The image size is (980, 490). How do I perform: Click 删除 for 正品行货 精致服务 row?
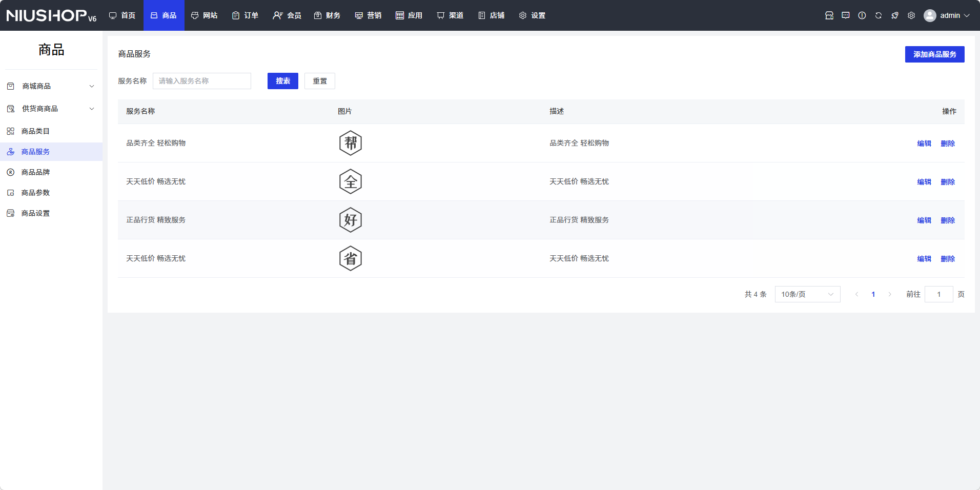coord(947,220)
